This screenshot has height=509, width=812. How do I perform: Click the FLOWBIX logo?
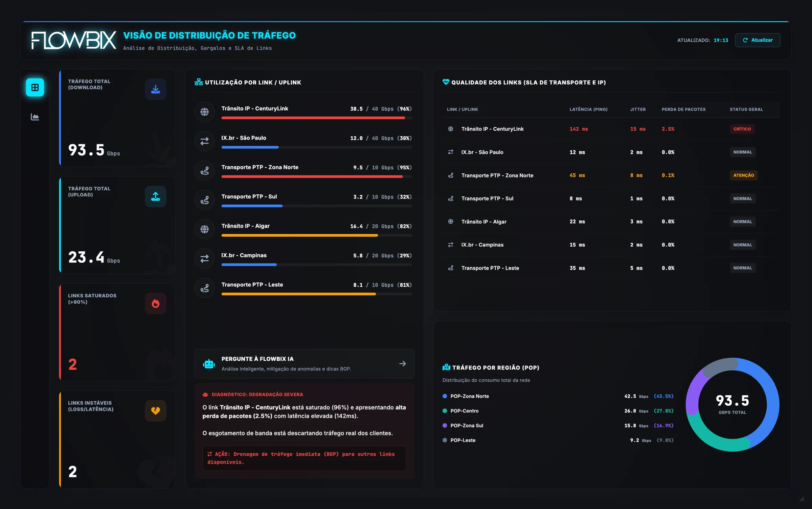click(x=73, y=41)
